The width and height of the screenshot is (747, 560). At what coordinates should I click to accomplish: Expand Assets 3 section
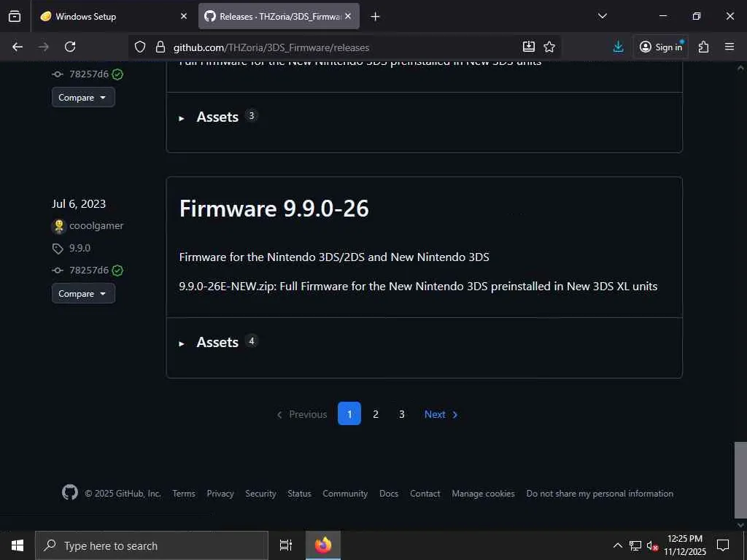[x=217, y=117]
